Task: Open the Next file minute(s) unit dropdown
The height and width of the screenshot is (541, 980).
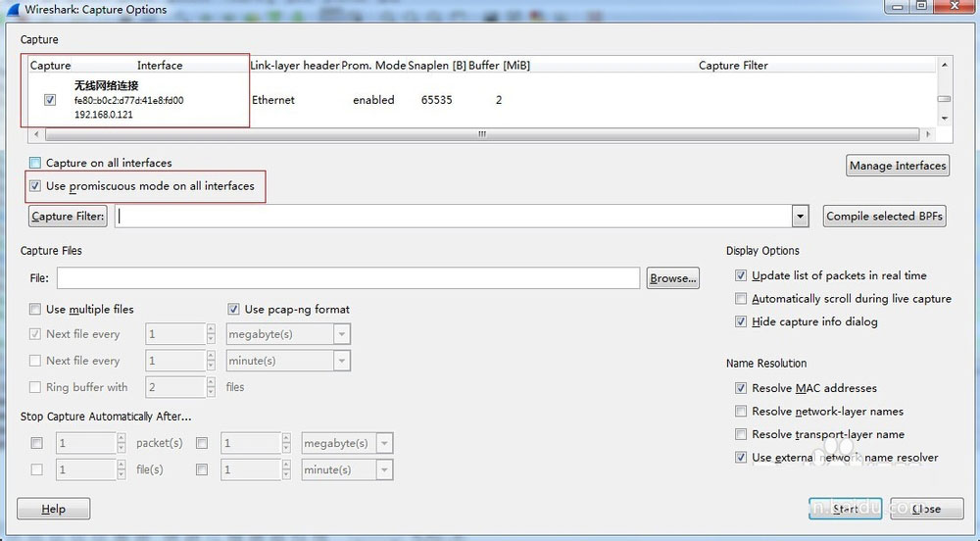Action: point(342,361)
